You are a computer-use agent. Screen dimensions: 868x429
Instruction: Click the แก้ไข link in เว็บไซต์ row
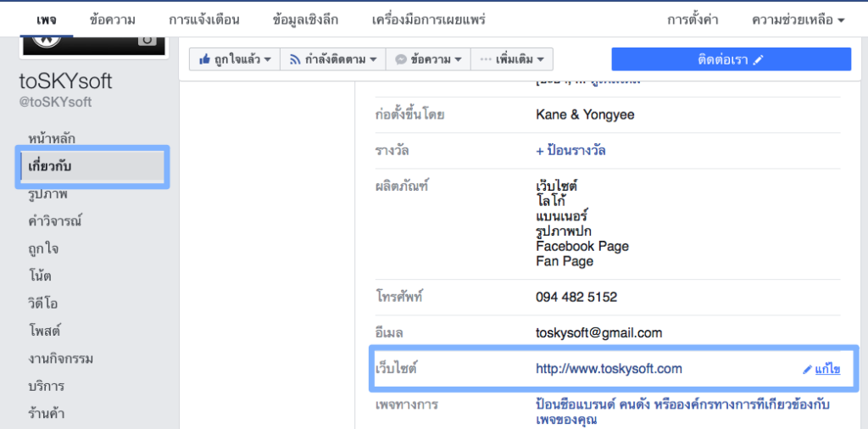827,369
